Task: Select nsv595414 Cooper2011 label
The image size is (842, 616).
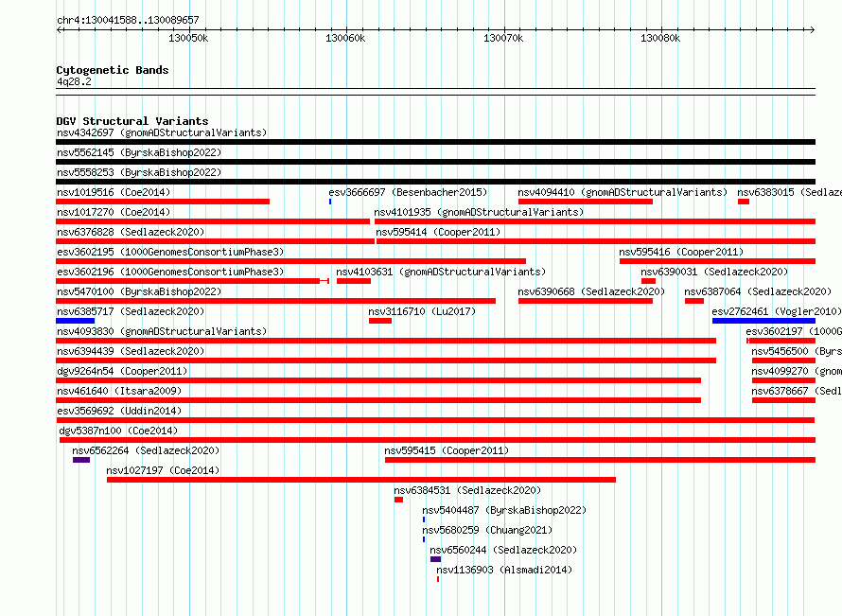Action: (438, 232)
